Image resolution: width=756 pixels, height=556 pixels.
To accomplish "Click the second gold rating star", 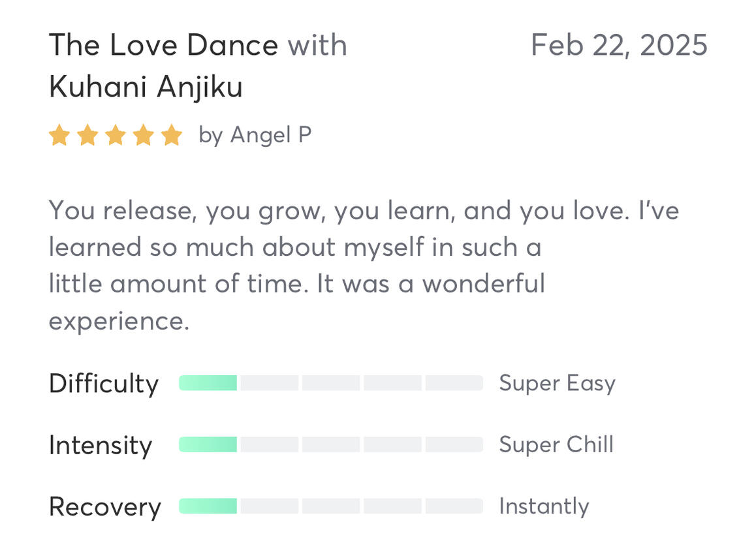I will (x=87, y=136).
